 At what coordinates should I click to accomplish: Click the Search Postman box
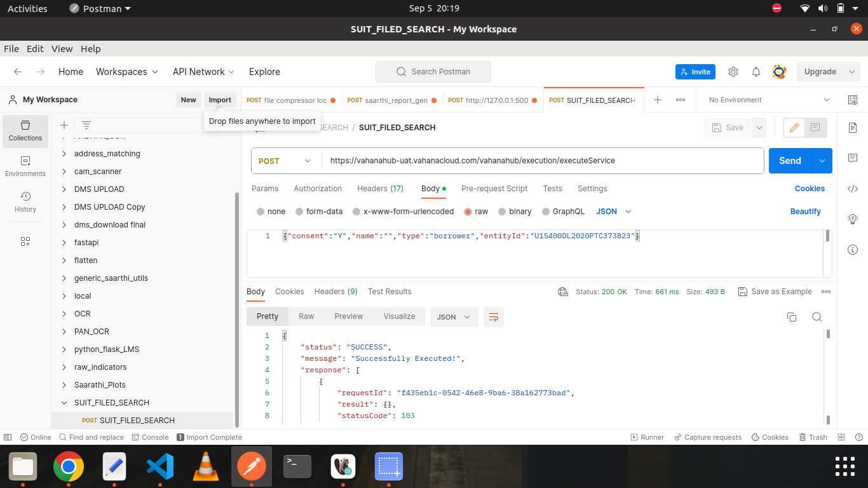coord(433,72)
